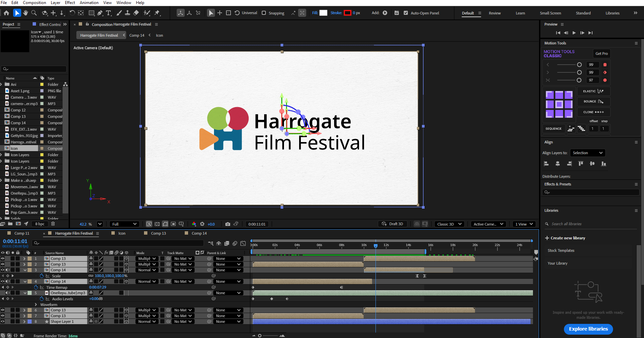Align layers horizontally centered

click(558, 164)
